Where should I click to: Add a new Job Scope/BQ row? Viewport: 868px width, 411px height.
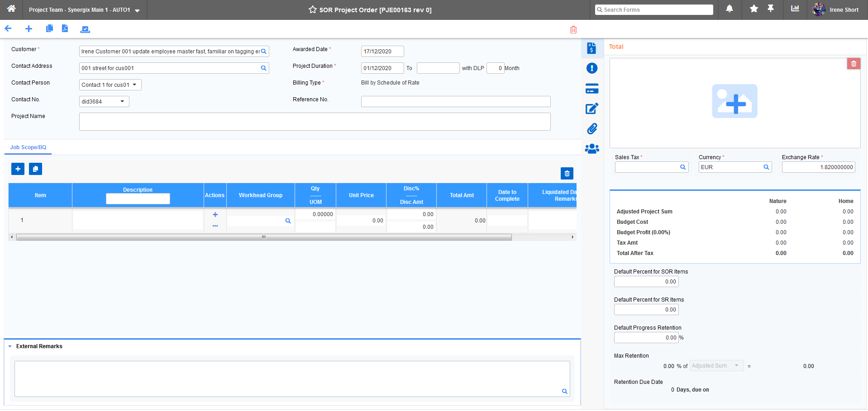[x=18, y=169]
